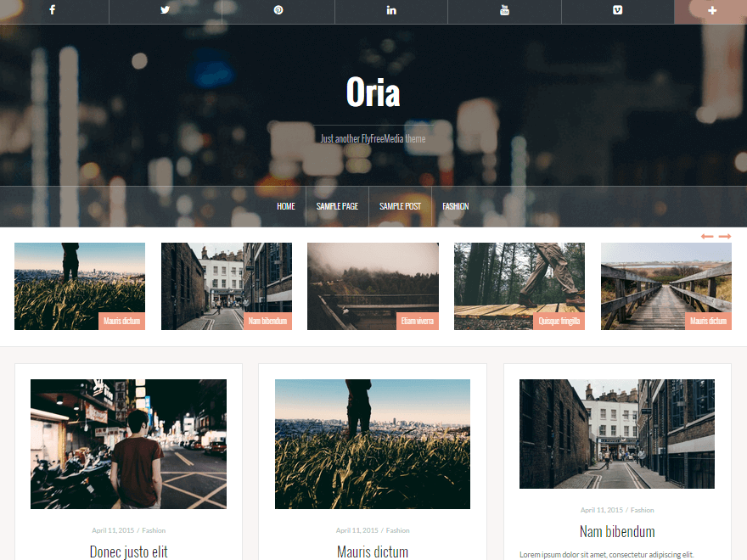The image size is (747, 560).
Task: Click the 'Nam bibendum' post heading
Action: [x=617, y=531]
